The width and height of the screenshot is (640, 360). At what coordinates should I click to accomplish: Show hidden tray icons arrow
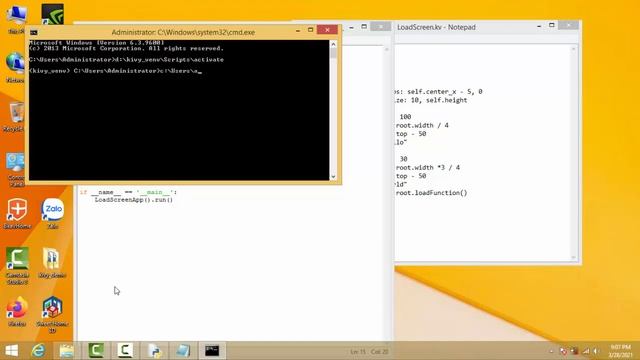[551, 351]
